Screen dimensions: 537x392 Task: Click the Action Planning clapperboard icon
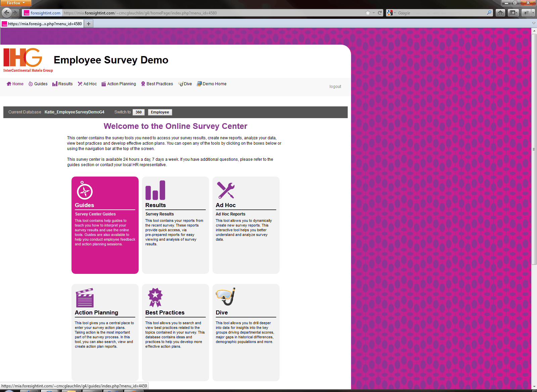85,298
